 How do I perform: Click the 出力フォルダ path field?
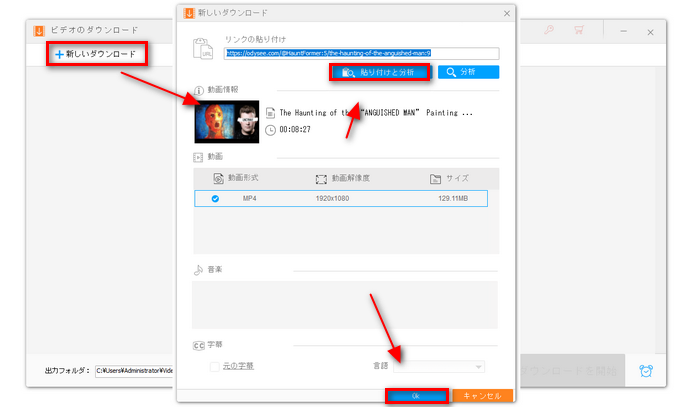(134, 370)
